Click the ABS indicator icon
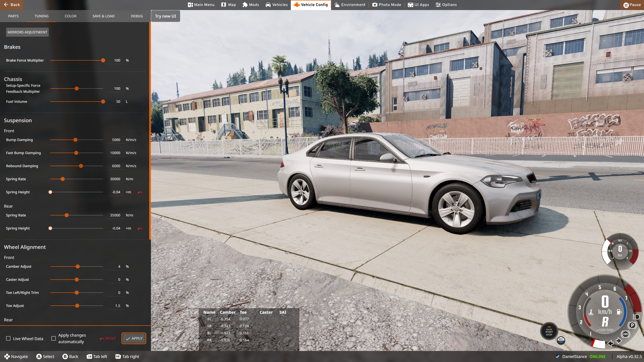 click(625, 334)
